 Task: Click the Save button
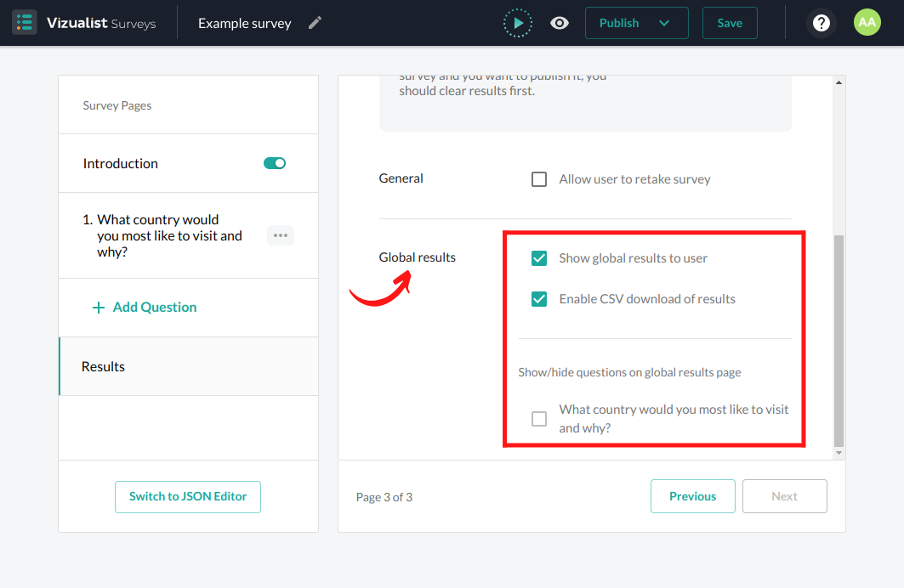click(x=729, y=23)
